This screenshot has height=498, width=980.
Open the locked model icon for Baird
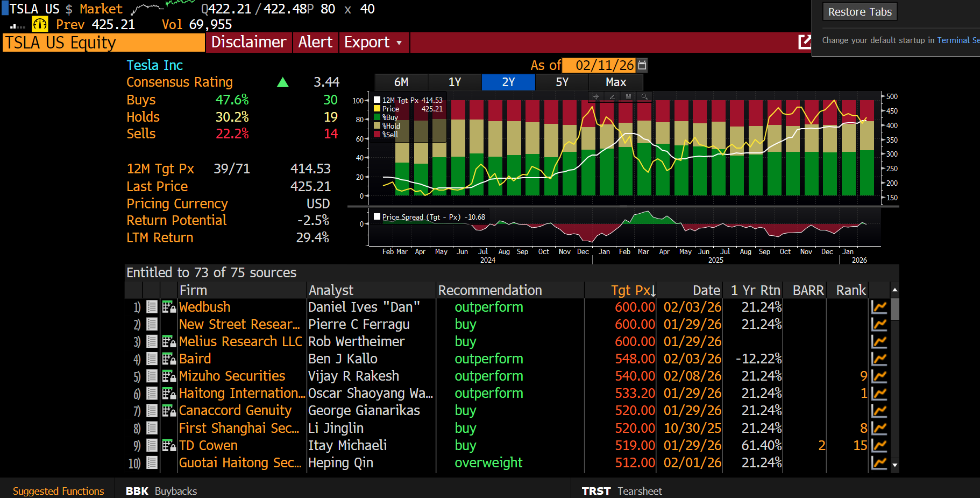pos(169,359)
